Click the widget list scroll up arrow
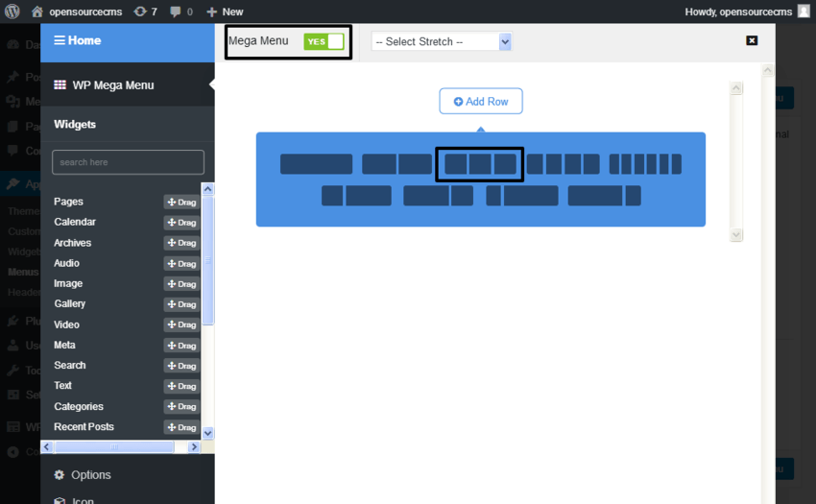816x504 pixels. tap(207, 189)
